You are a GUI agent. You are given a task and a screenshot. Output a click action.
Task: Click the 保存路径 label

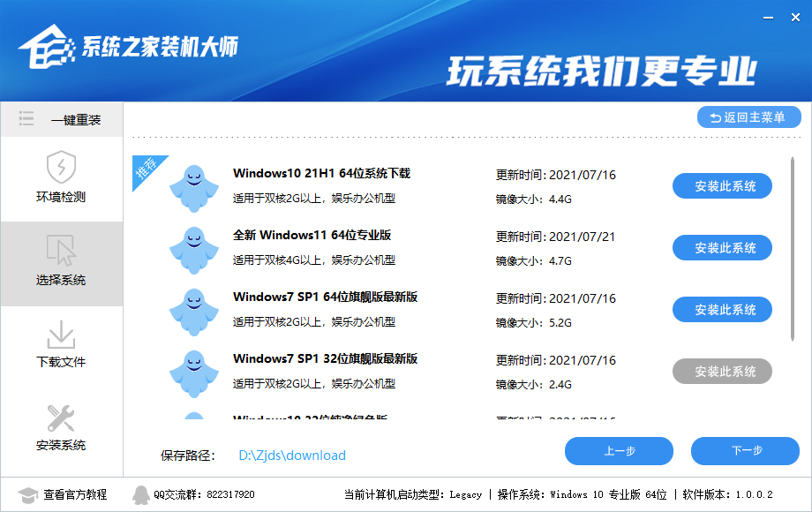point(187,456)
